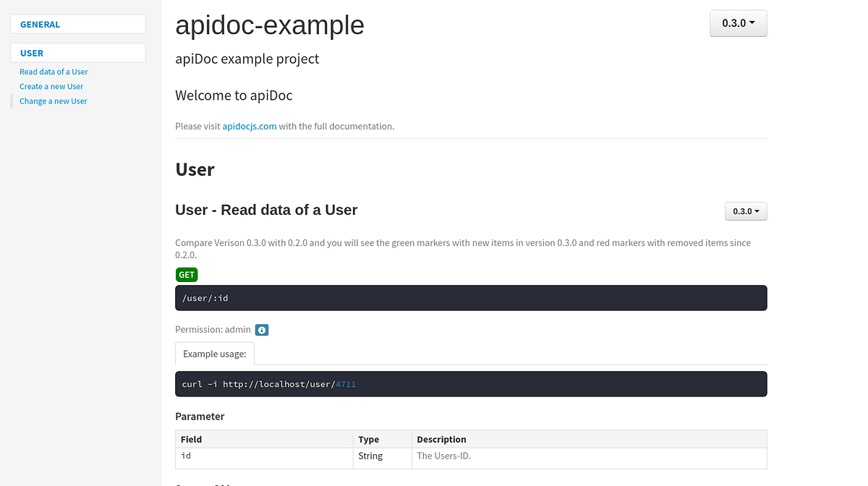The image size is (868, 486).
Task: Open the Change a new User page
Action: 53,101
